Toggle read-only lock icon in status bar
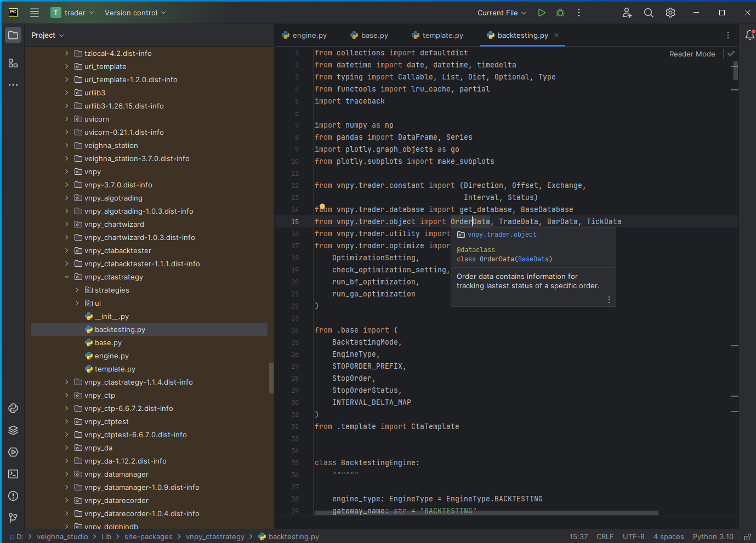 point(747,537)
